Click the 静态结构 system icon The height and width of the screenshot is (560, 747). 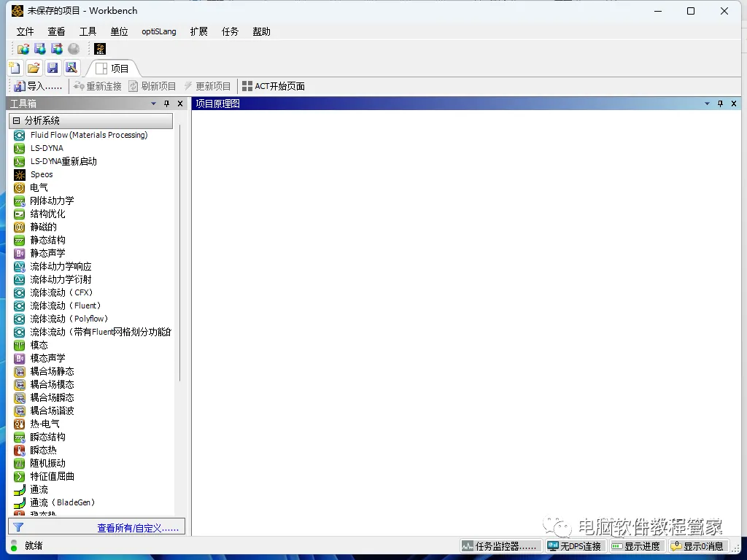[x=19, y=240]
